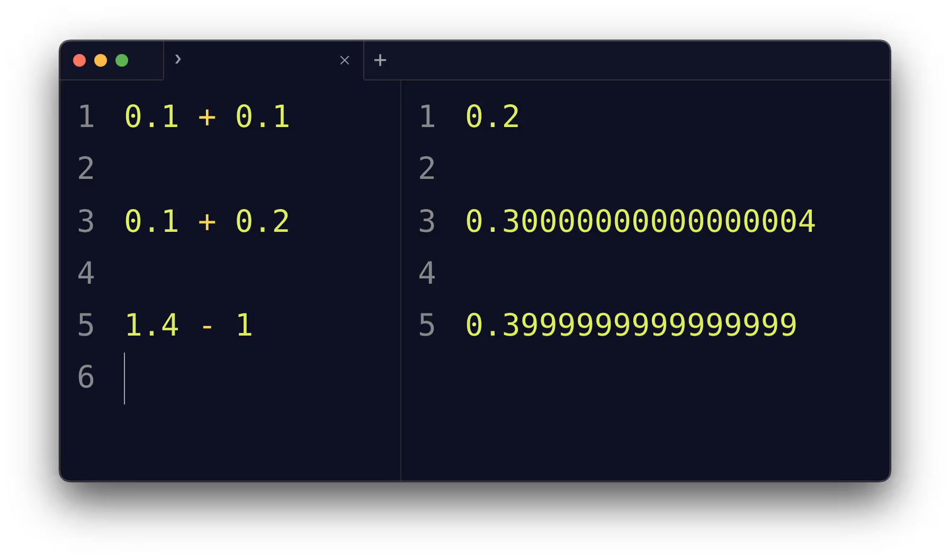Close the current tab

pyautogui.click(x=344, y=60)
